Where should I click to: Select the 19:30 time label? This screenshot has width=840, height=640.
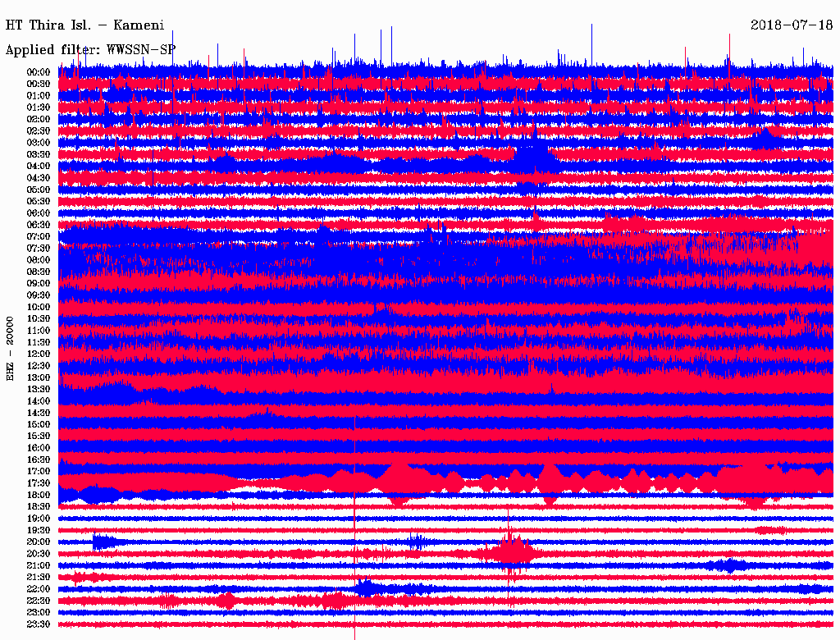[x=39, y=530]
